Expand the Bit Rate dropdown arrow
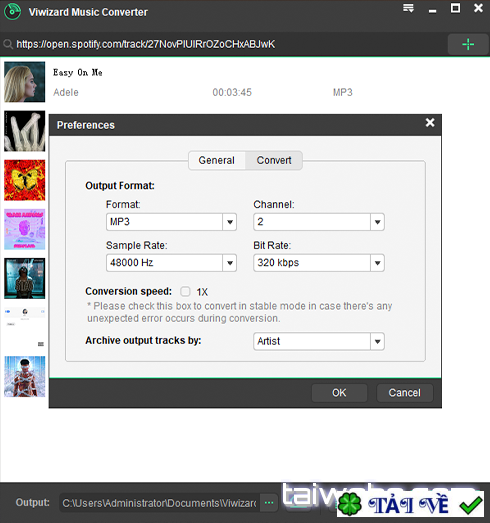490x523 pixels. click(x=377, y=263)
